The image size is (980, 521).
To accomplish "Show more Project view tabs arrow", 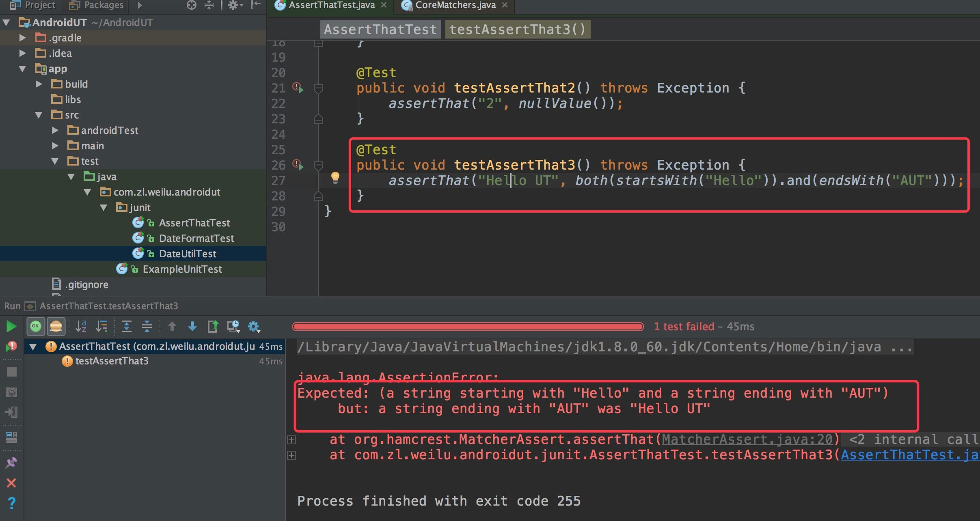I will (x=140, y=5).
